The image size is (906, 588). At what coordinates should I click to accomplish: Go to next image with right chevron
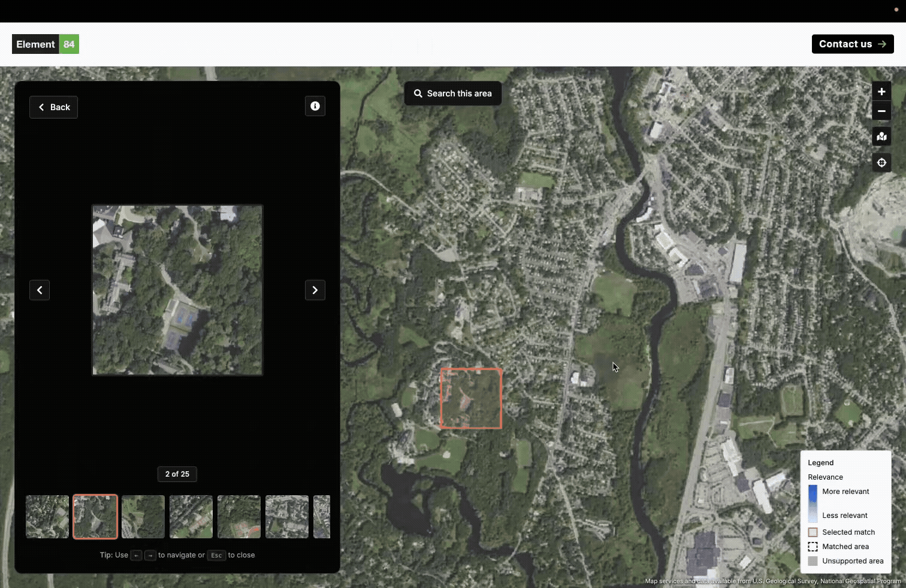(x=315, y=290)
